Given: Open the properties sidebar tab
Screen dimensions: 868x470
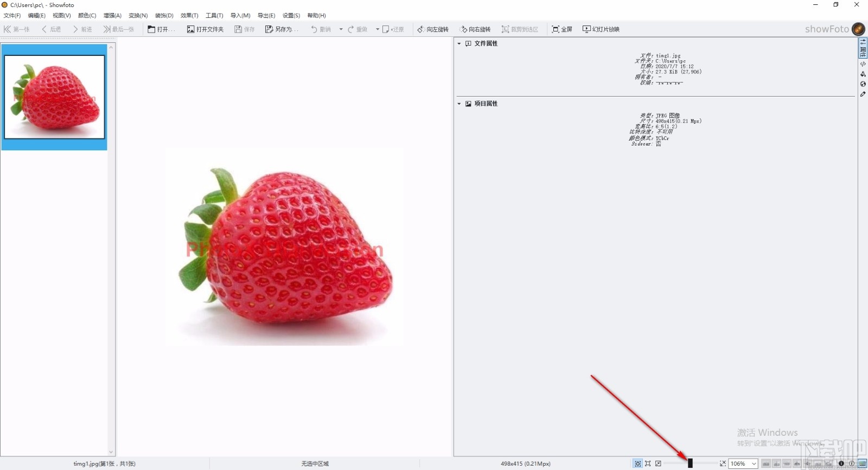Looking at the screenshot, I should 863,48.
